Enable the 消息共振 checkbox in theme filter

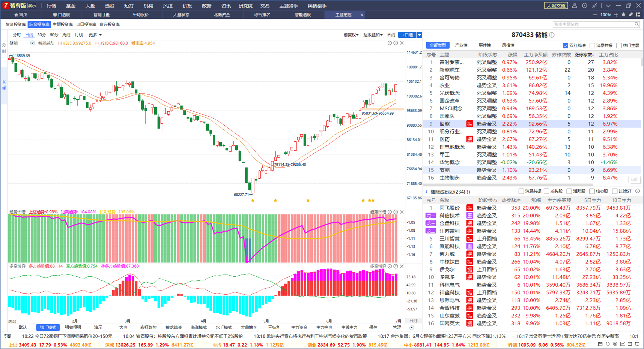pos(592,45)
